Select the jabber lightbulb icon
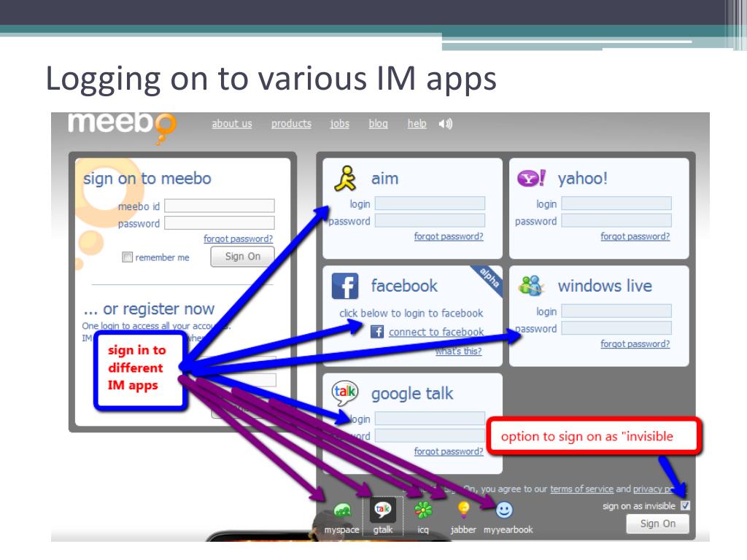This screenshot has height=560, width=747. [x=463, y=510]
